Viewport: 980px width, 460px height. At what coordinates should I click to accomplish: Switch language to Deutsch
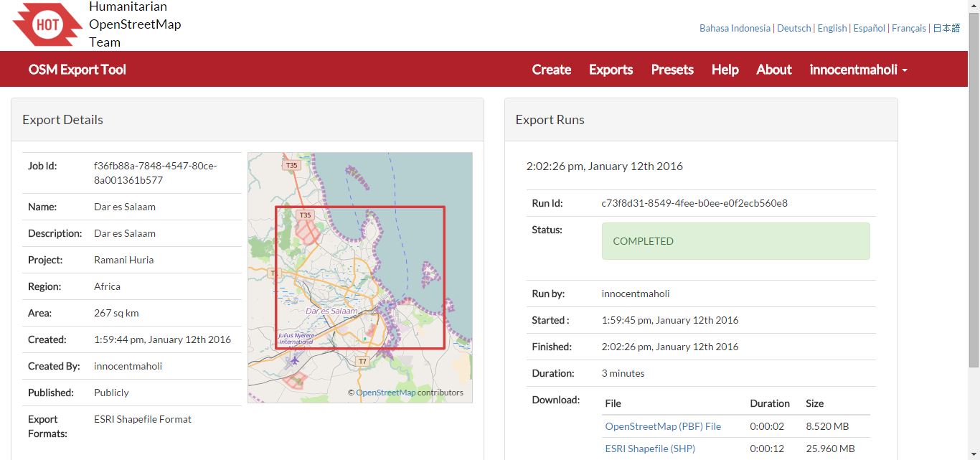[794, 28]
